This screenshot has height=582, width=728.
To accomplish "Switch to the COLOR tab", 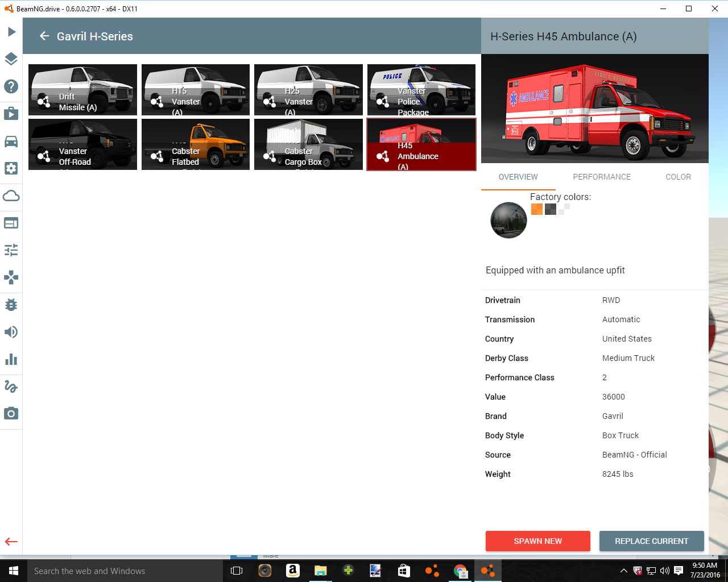I will click(679, 177).
